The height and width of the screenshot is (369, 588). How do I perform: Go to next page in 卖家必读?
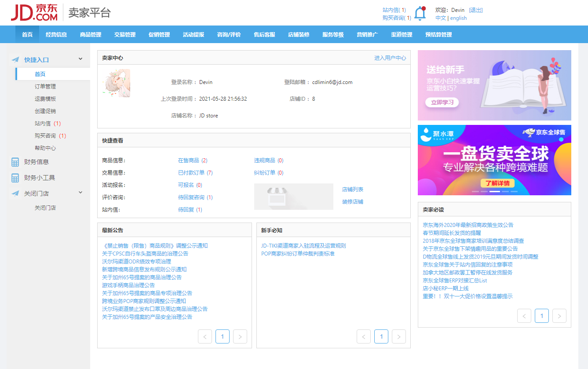pos(559,316)
